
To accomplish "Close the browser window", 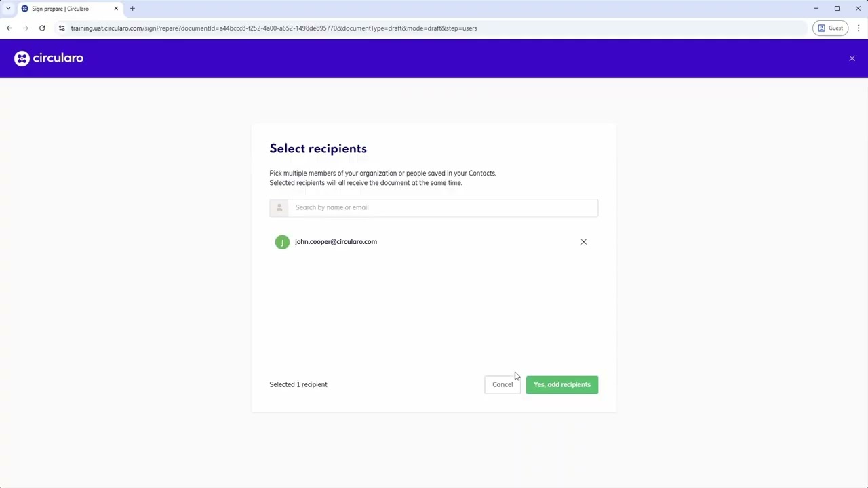I will [x=858, y=9].
